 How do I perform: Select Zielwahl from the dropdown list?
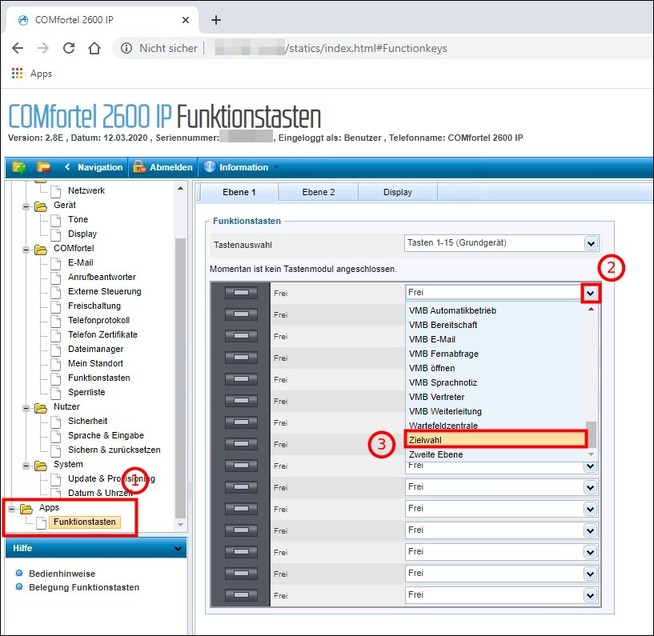495,439
